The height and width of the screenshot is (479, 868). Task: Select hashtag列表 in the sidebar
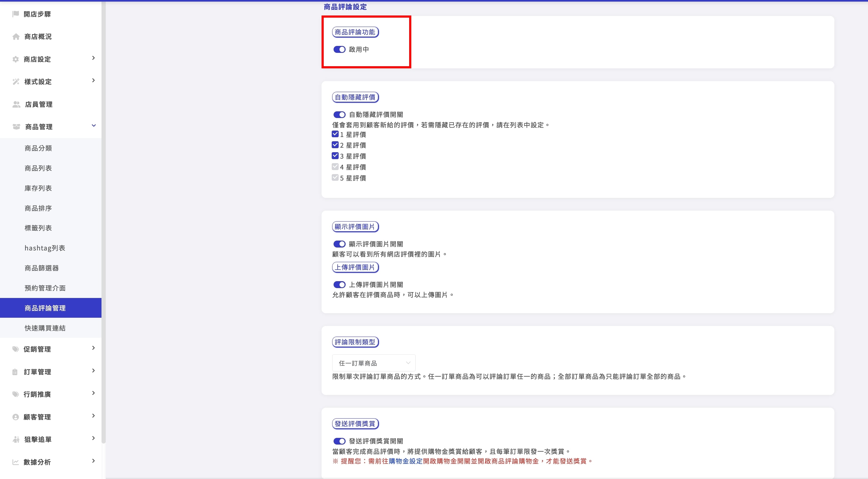tap(50, 248)
